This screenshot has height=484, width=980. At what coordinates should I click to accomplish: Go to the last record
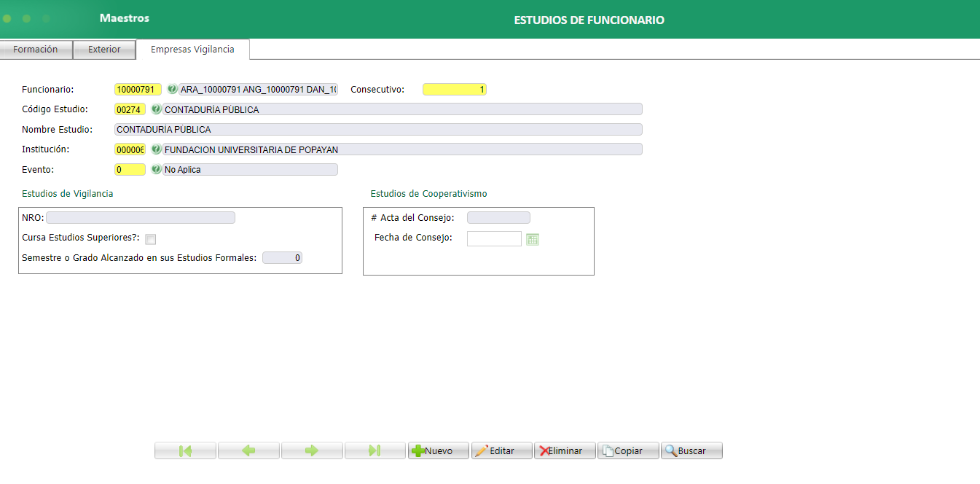(375, 450)
